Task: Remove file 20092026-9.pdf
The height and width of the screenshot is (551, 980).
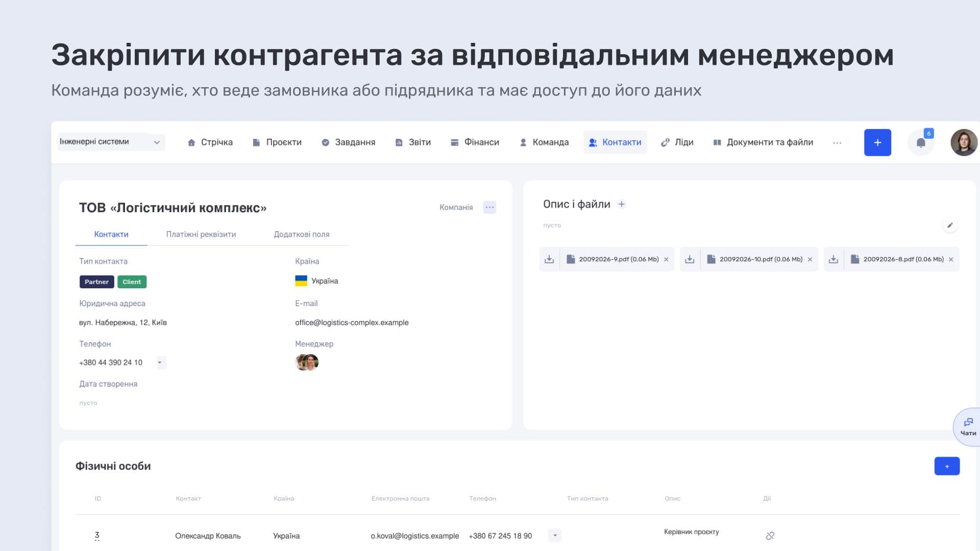Action: pos(666,259)
